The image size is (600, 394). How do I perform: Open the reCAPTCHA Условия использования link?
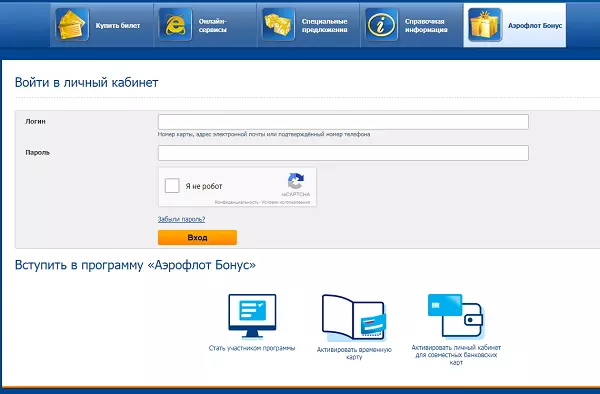pyautogui.click(x=286, y=202)
